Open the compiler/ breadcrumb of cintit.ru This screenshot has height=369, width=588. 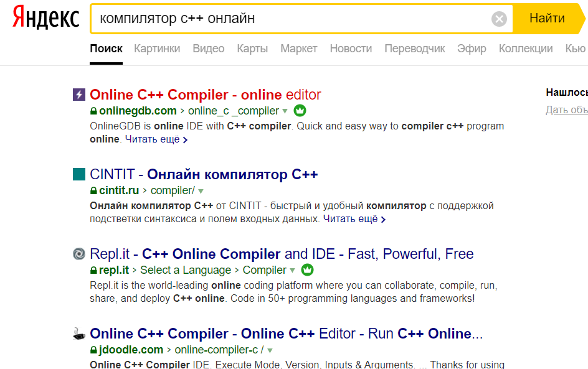click(173, 190)
